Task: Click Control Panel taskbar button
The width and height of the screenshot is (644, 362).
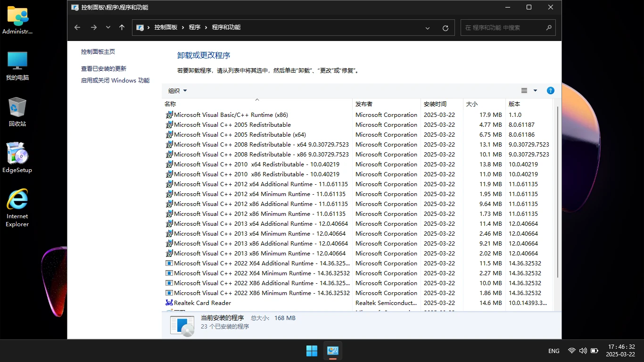Action: [x=333, y=351]
